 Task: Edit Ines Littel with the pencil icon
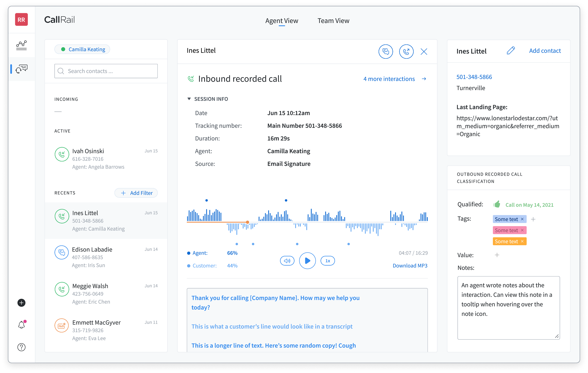point(511,50)
